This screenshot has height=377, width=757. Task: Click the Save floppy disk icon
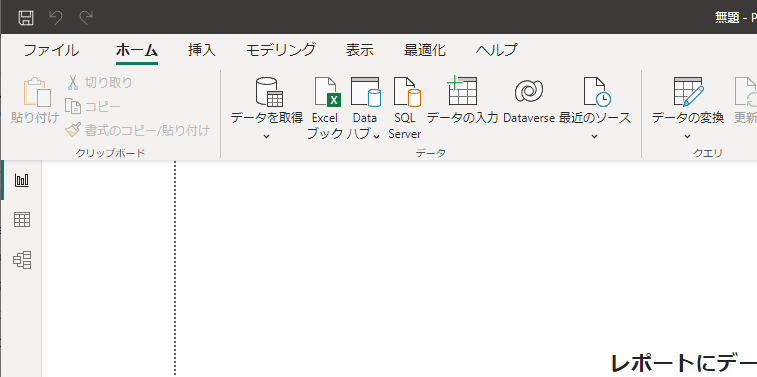pos(26,18)
